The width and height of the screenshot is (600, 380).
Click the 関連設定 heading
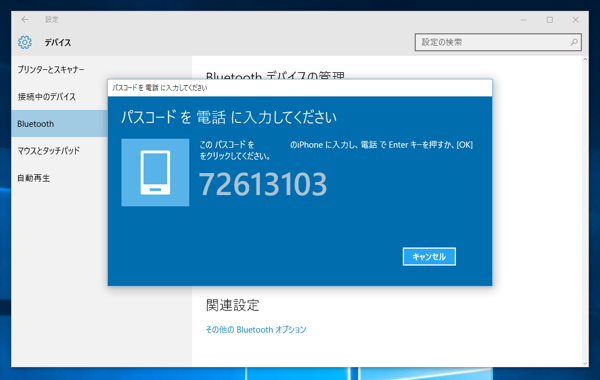coord(233,305)
